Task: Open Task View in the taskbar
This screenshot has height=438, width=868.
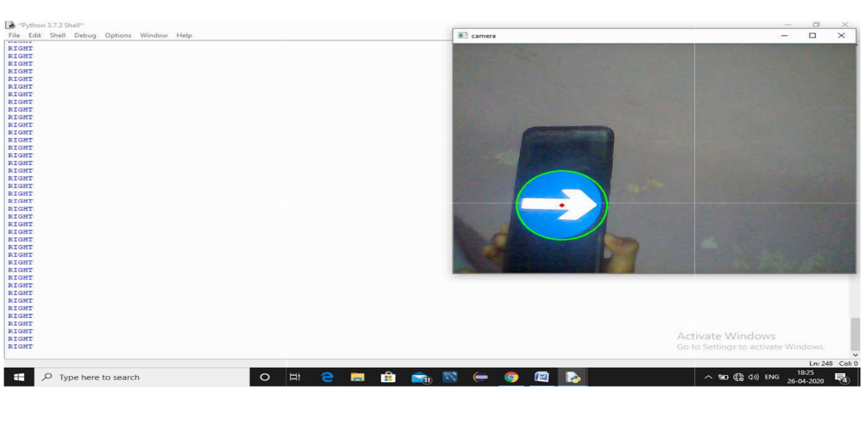Action: coord(294,377)
